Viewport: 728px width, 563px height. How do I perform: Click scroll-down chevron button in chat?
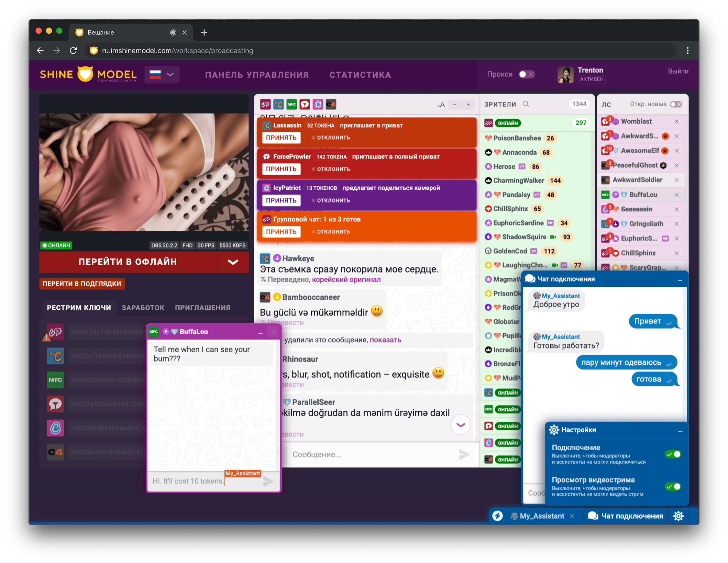pos(461,425)
